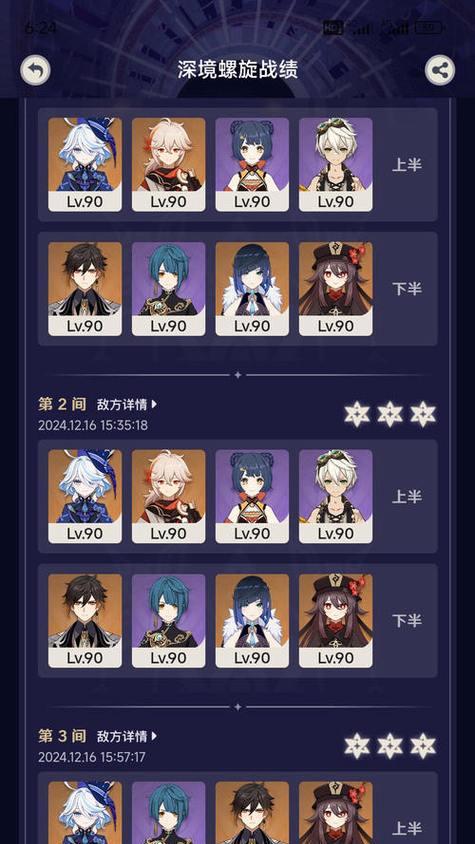Open Yelan portrait in Chamber 2 second half
Viewport: 475px width, 844px height.
pos(252,621)
